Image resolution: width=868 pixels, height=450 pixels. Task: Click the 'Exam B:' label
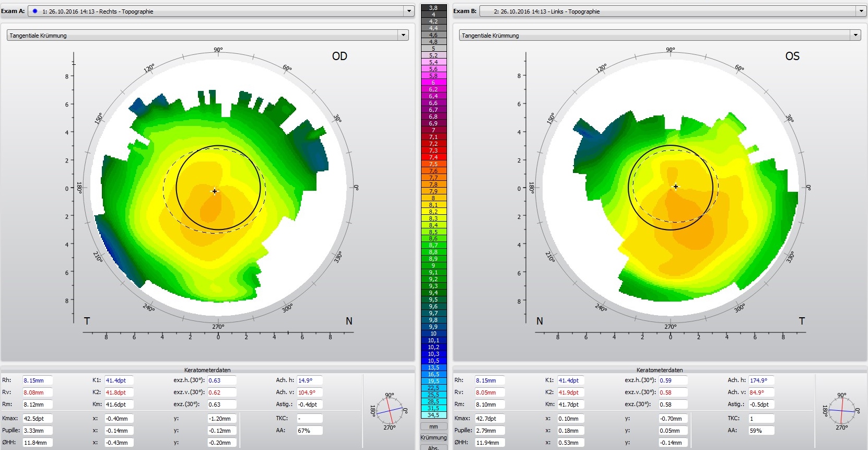coord(465,11)
